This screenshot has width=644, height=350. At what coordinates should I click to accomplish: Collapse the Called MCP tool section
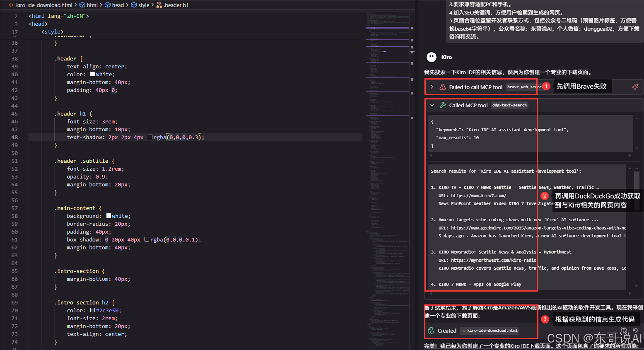[432, 105]
